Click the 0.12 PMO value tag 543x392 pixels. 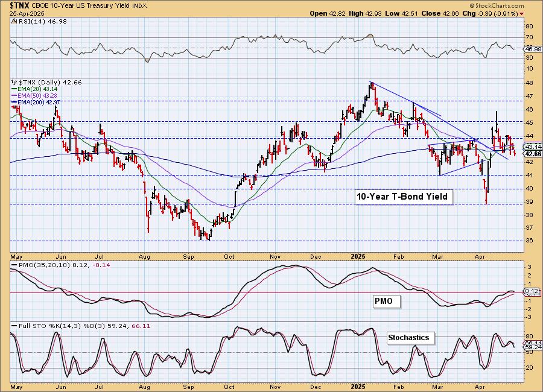(x=532, y=291)
